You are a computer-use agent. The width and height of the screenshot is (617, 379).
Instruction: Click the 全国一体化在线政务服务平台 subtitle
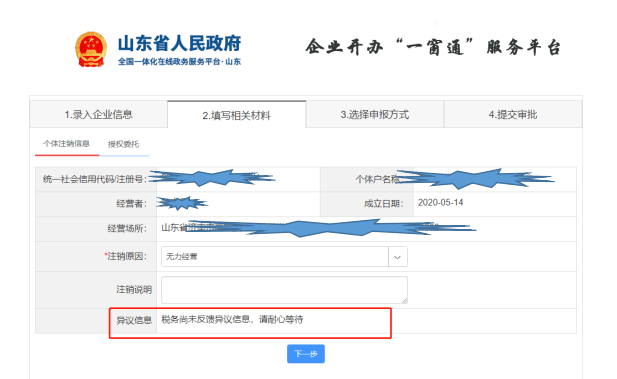[179, 61]
